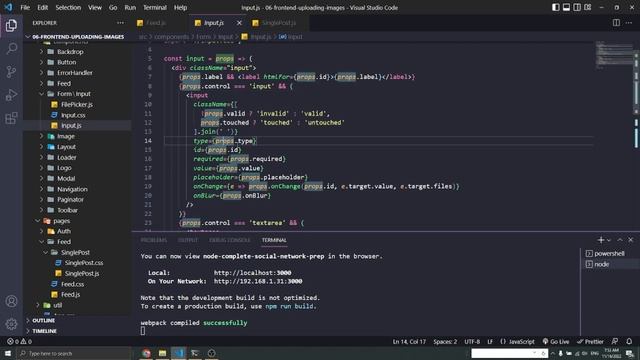Open the Extensions view
This screenshot has width=640, height=360.
click(x=11, y=118)
